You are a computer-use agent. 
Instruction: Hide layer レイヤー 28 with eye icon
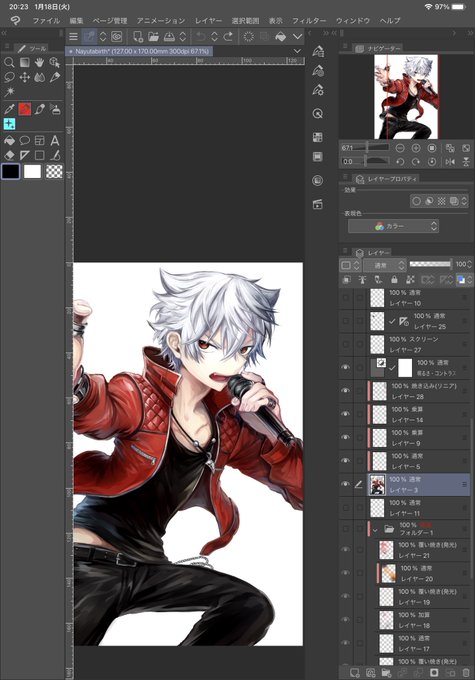(x=346, y=391)
